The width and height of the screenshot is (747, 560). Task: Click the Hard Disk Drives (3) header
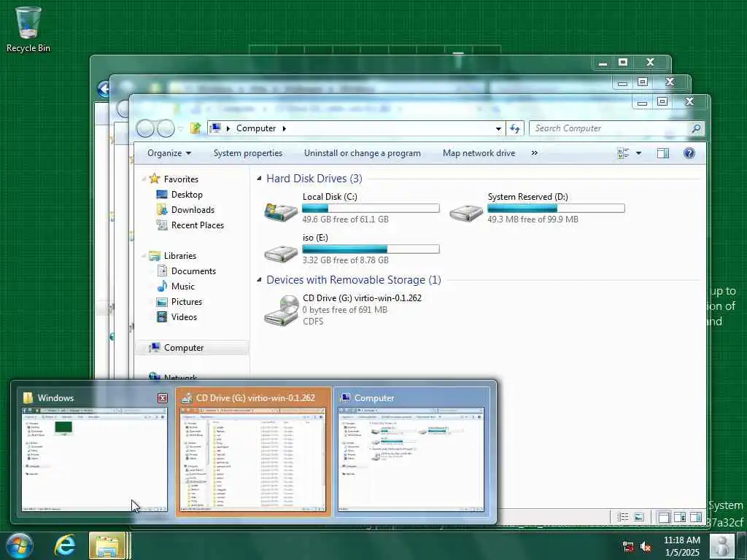314,179
